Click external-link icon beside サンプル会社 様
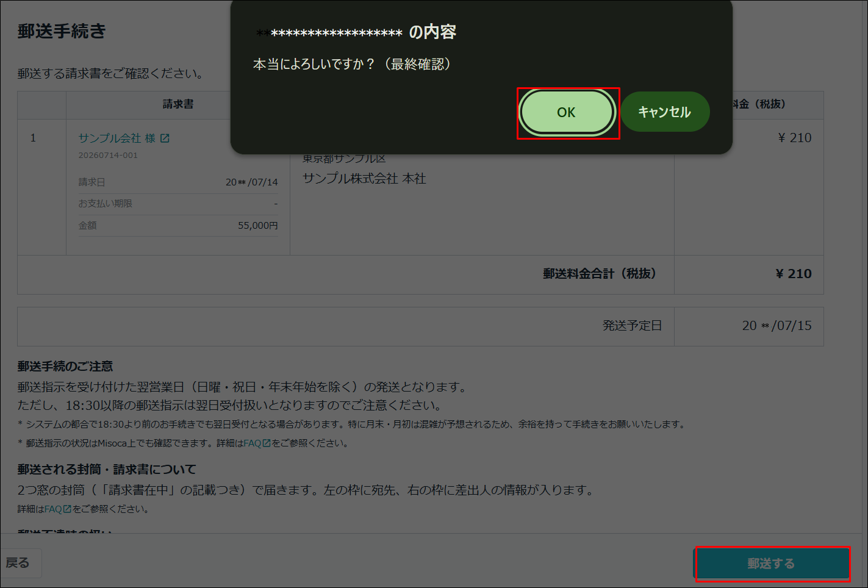The width and height of the screenshot is (868, 588). click(165, 138)
